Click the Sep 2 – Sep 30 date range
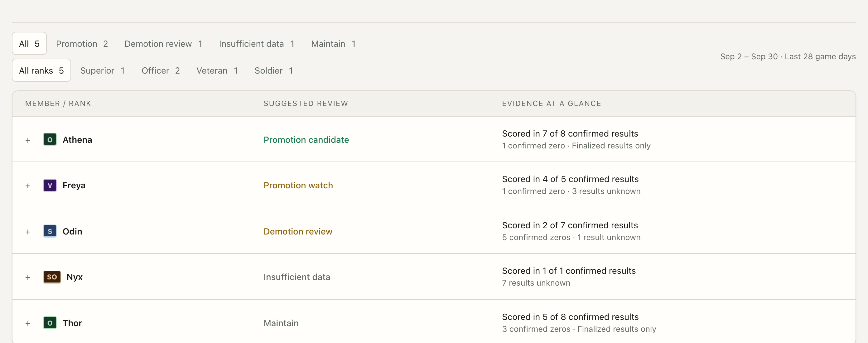Screen dimensions: 868x343 (749, 56)
